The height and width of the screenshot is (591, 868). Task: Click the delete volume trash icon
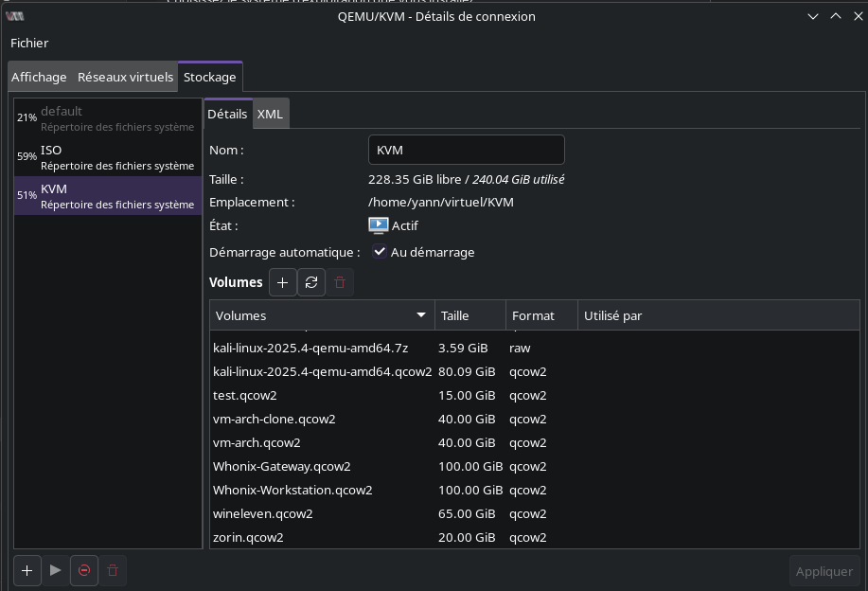[340, 282]
